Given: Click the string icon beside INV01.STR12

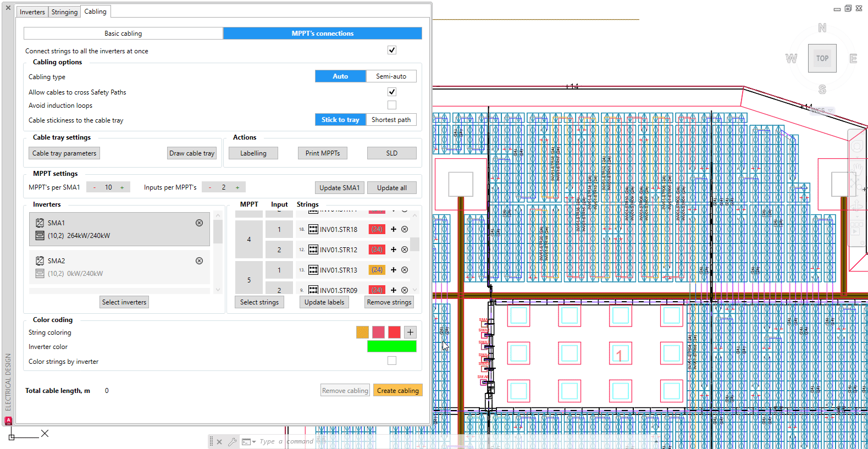Looking at the screenshot, I should [x=313, y=250].
